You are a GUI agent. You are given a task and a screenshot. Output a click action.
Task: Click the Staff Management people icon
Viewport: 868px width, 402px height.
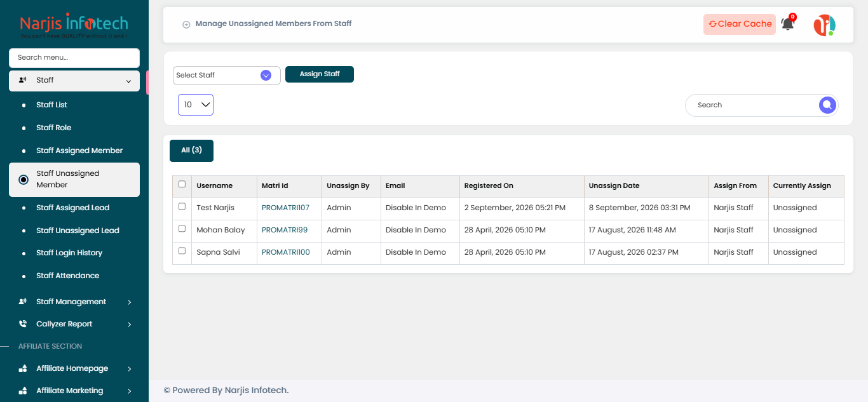[x=22, y=302]
